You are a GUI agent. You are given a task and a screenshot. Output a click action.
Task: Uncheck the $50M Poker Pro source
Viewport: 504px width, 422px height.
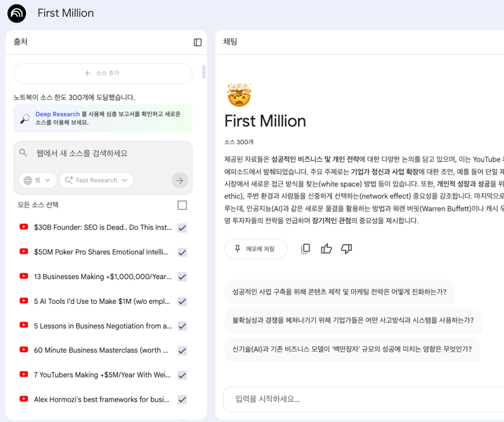[182, 252]
